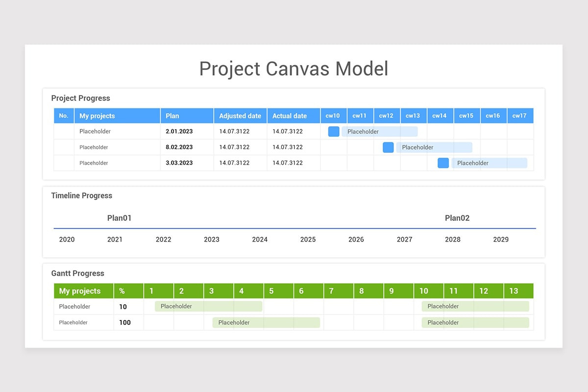Image resolution: width=588 pixels, height=392 pixels.
Task: Select the Plan02 label on the timeline
Action: (457, 218)
